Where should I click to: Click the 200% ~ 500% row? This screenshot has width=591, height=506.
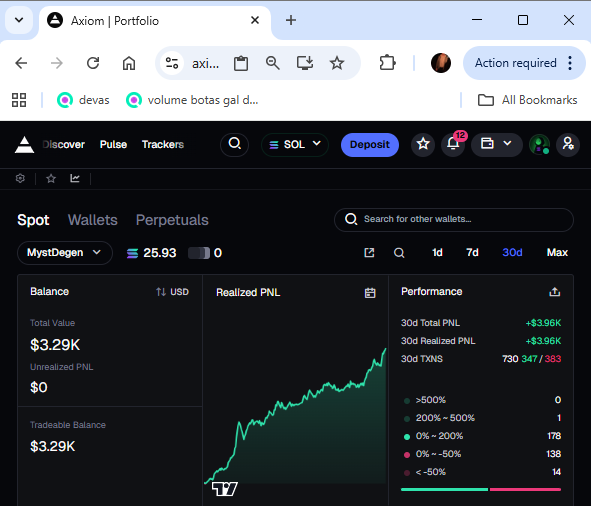point(482,418)
